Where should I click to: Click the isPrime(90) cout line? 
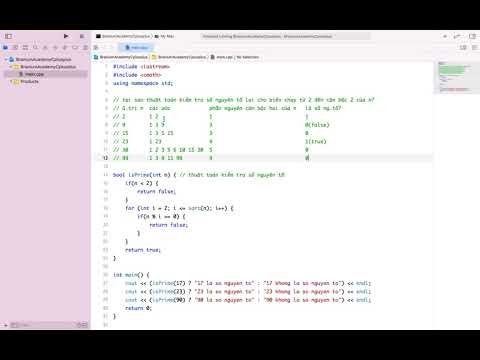click(x=248, y=300)
